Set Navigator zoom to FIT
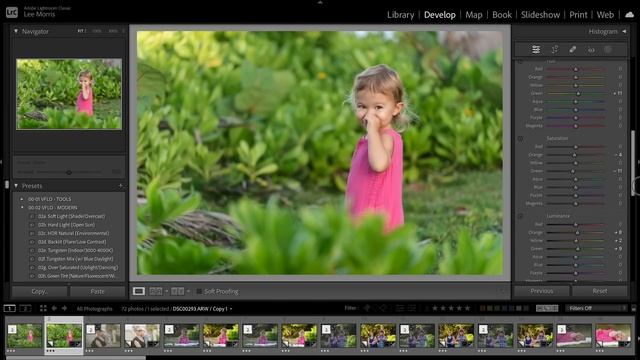The height and width of the screenshot is (360, 640). point(81,31)
